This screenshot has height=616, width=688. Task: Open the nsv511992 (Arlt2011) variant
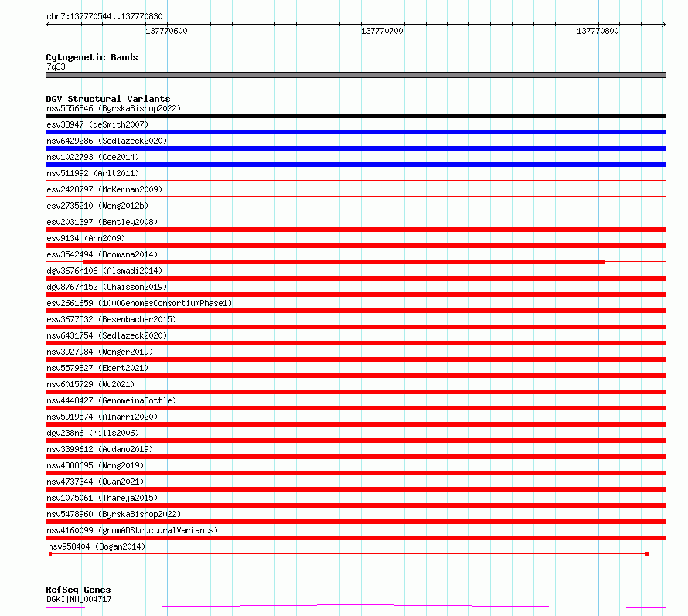(x=93, y=173)
